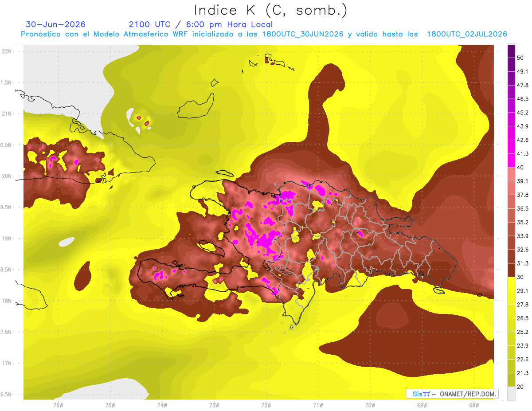Click the 0.5N latitude tick label

(7, 145)
